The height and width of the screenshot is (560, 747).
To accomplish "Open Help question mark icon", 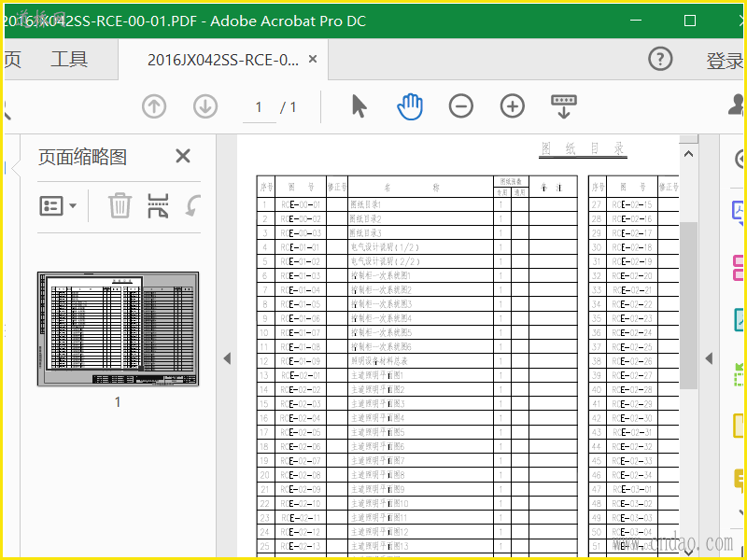I will (x=660, y=60).
